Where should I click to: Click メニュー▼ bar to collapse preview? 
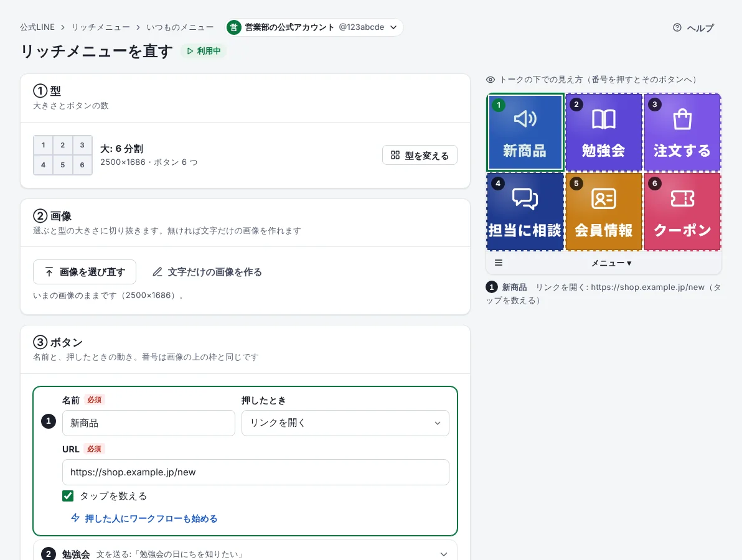click(611, 263)
